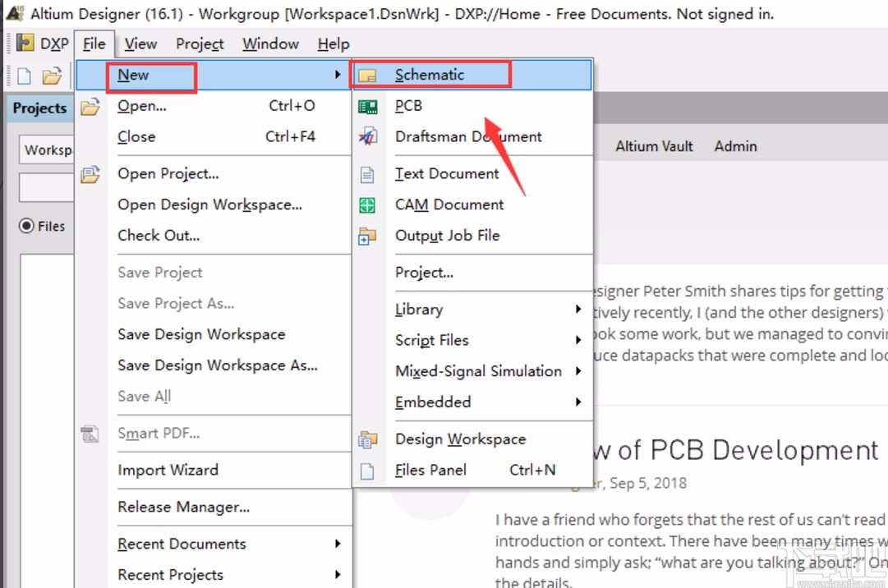Choose Design Workspace from New submenu
Screen dimensions: 888x588
coord(473,439)
